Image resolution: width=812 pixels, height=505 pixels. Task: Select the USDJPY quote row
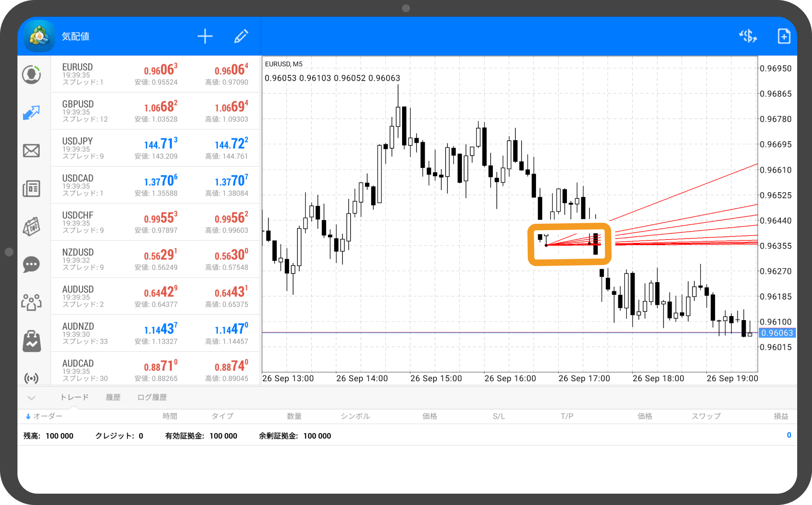tap(155, 148)
